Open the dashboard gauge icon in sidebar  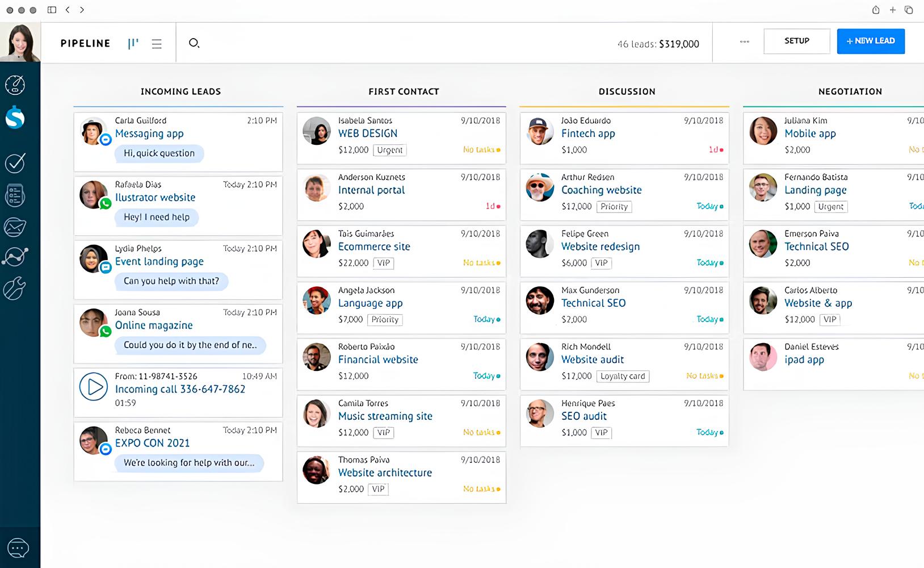tap(15, 85)
